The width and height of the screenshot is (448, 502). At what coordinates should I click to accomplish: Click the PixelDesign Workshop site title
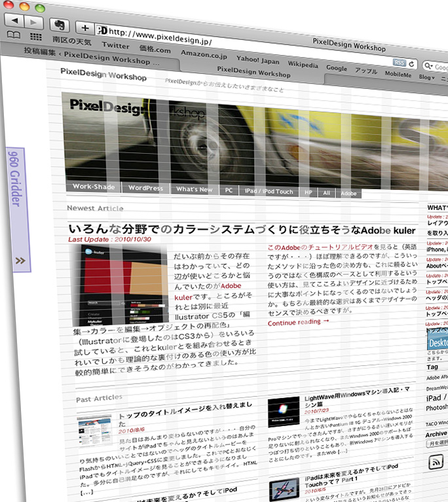coord(103,74)
